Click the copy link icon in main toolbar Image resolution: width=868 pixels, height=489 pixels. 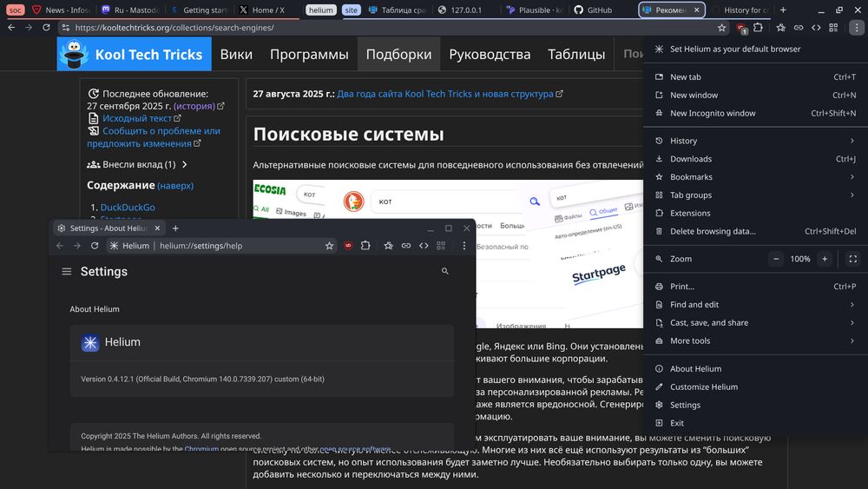coord(799,27)
